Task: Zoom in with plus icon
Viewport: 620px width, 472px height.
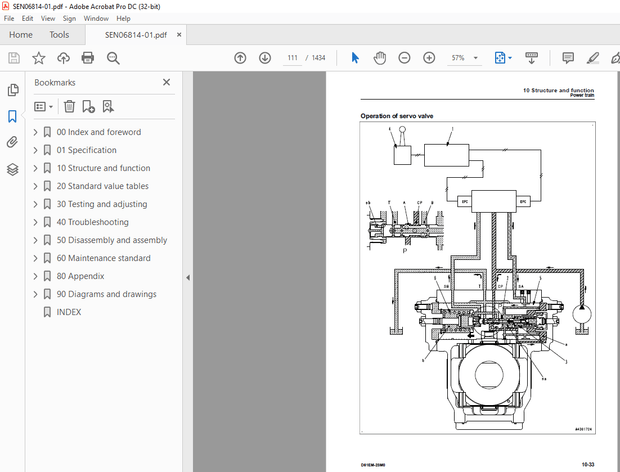Action: click(429, 58)
